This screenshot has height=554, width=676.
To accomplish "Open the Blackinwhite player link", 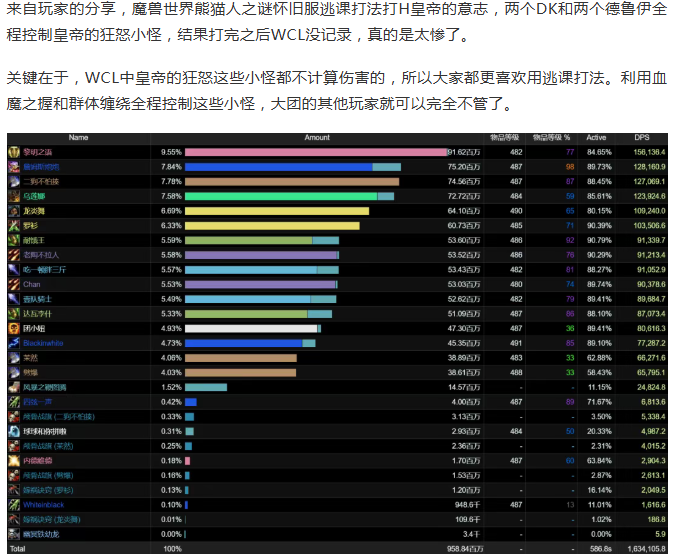I will pyautogui.click(x=43, y=343).
